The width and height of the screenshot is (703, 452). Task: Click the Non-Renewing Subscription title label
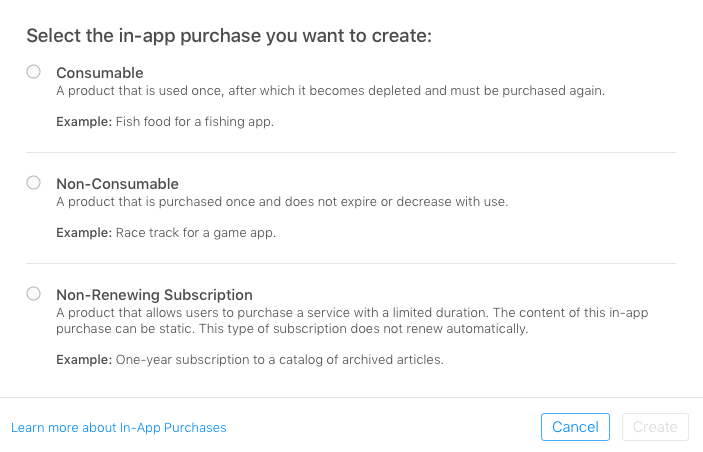pos(154,295)
